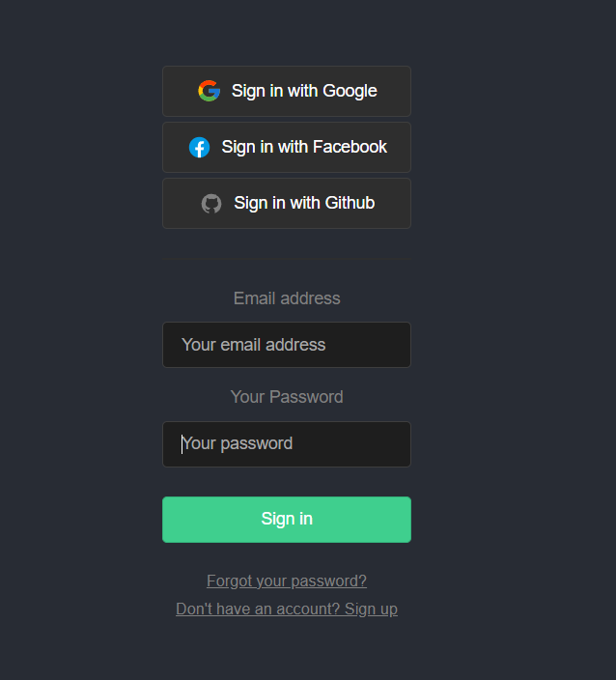Viewport: 616px width, 680px height.
Task: Focus the Your password input field
Action: coord(287,444)
